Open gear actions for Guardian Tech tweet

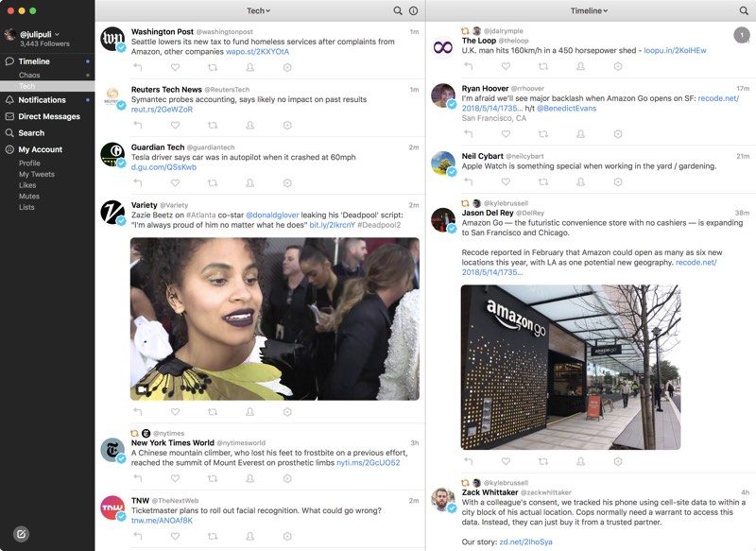pyautogui.click(x=287, y=183)
